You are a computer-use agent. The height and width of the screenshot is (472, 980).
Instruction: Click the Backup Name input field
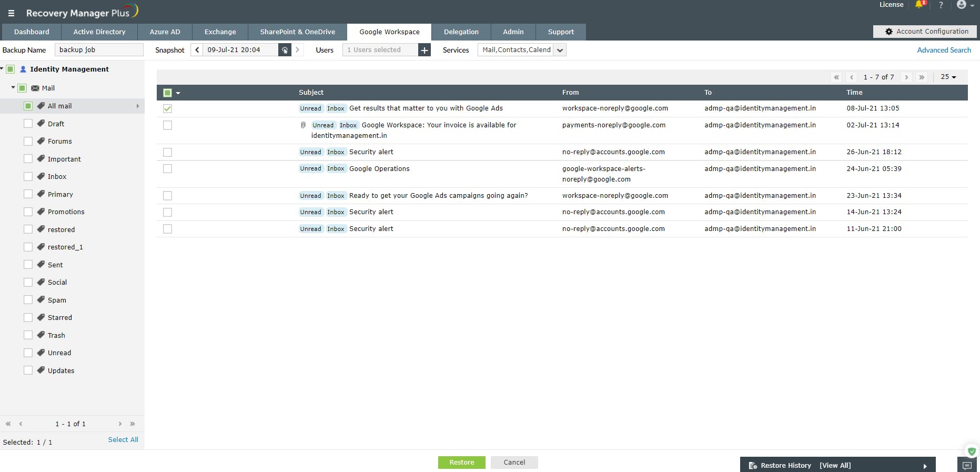[x=99, y=50]
